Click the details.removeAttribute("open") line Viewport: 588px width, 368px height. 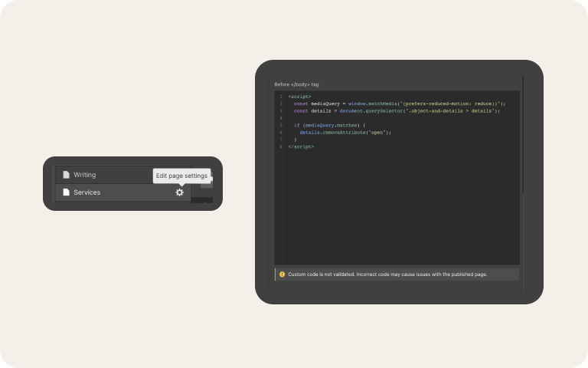pyautogui.click(x=345, y=132)
